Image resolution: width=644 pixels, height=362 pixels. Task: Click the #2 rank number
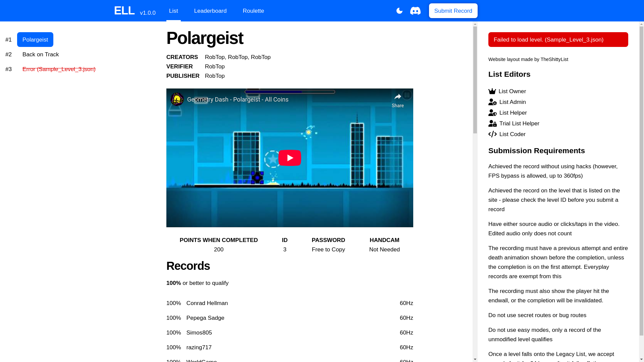click(8, 54)
